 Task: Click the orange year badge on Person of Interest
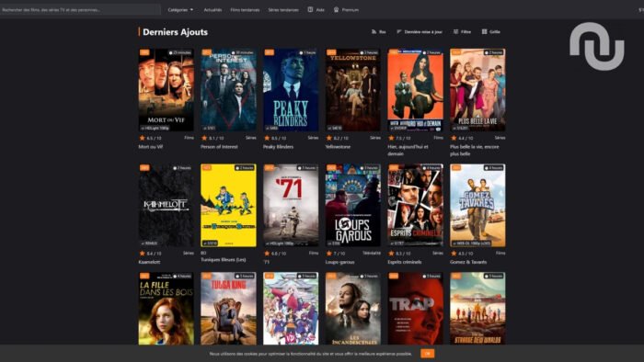(207, 52)
